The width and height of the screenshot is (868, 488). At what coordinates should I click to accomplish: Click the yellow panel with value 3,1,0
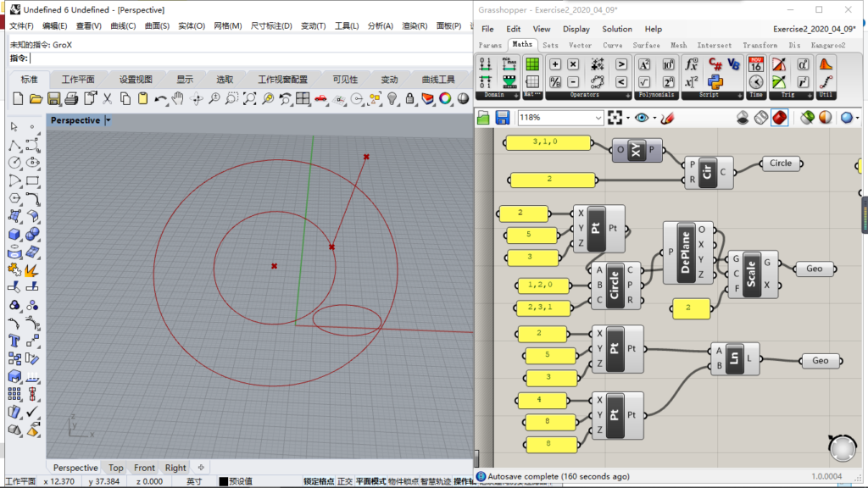coord(548,142)
